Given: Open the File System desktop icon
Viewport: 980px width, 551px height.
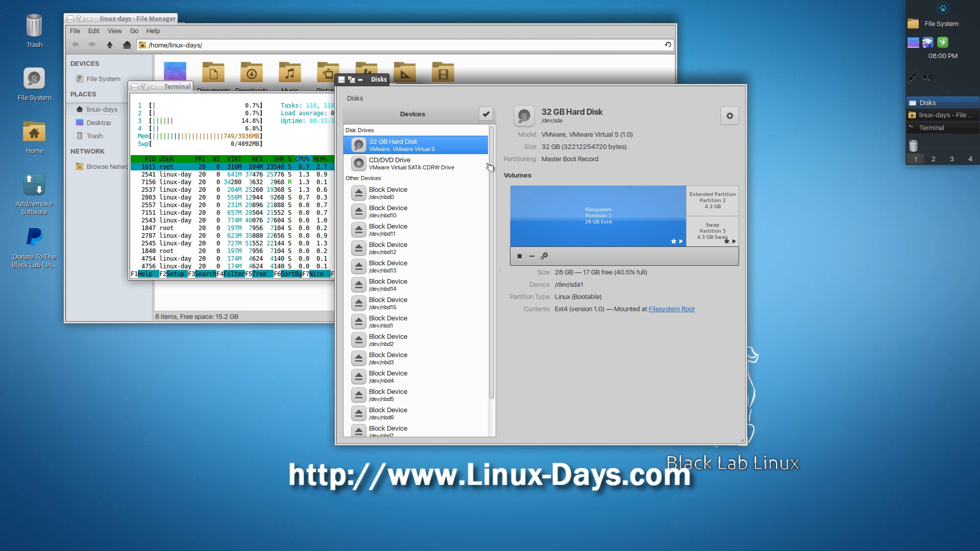Looking at the screenshot, I should 34,84.
